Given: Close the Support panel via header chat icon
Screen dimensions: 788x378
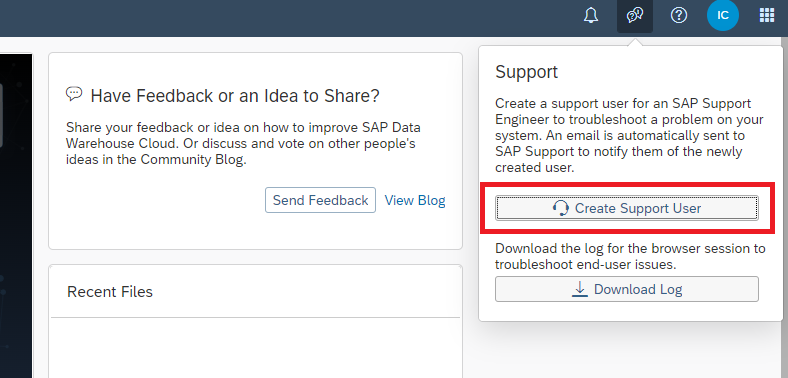Looking at the screenshot, I should click(635, 16).
